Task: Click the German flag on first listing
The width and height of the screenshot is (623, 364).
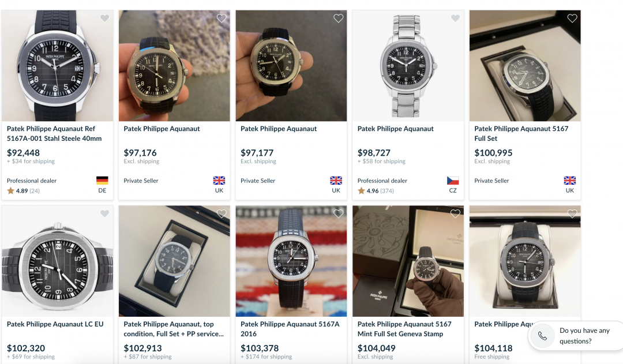Action: (x=102, y=181)
